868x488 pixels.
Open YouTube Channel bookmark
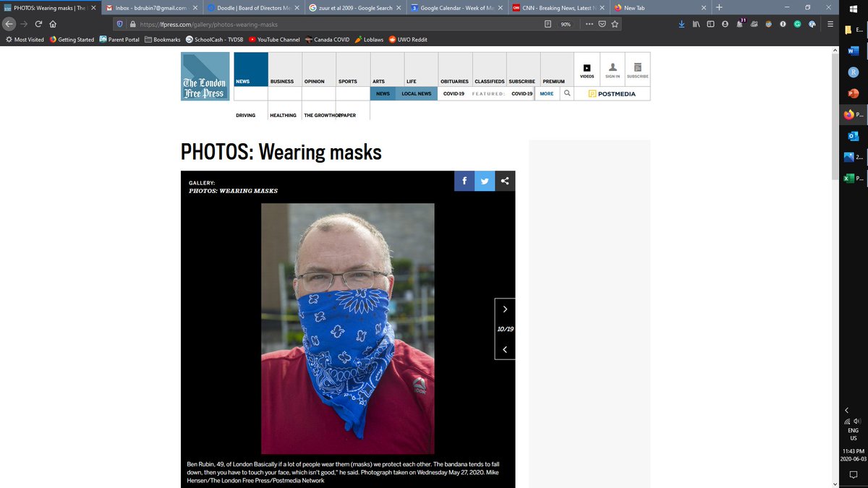pyautogui.click(x=274, y=39)
